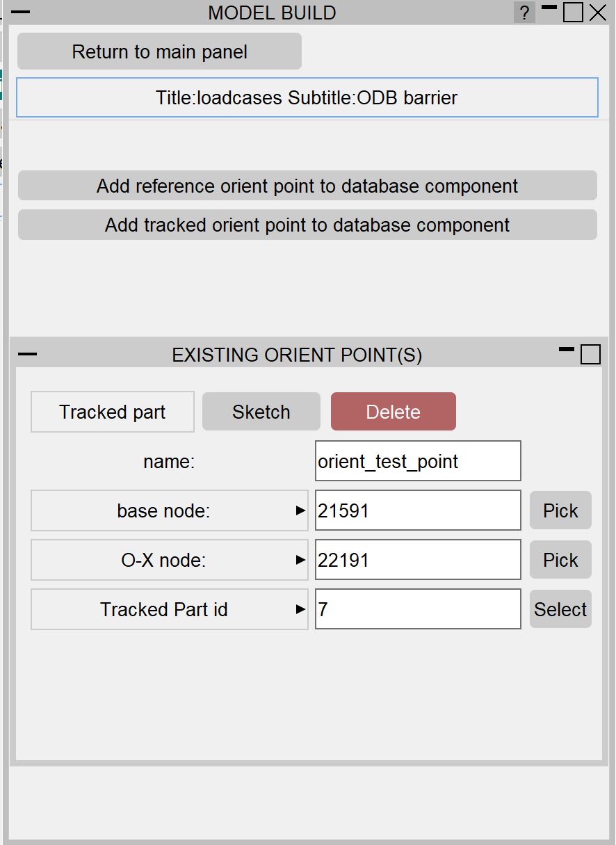Edit O-X node value 22191
Screen dimensions: 616x845
point(418,560)
